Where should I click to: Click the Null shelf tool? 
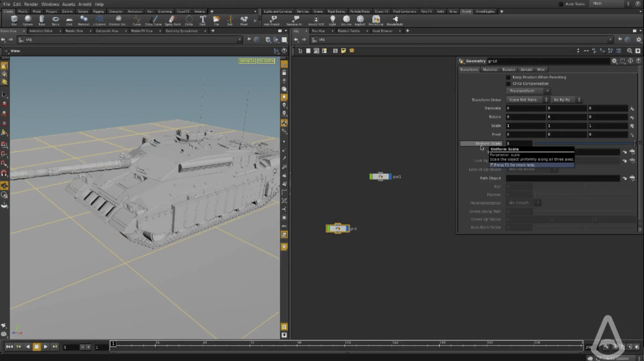pyautogui.click(x=230, y=20)
